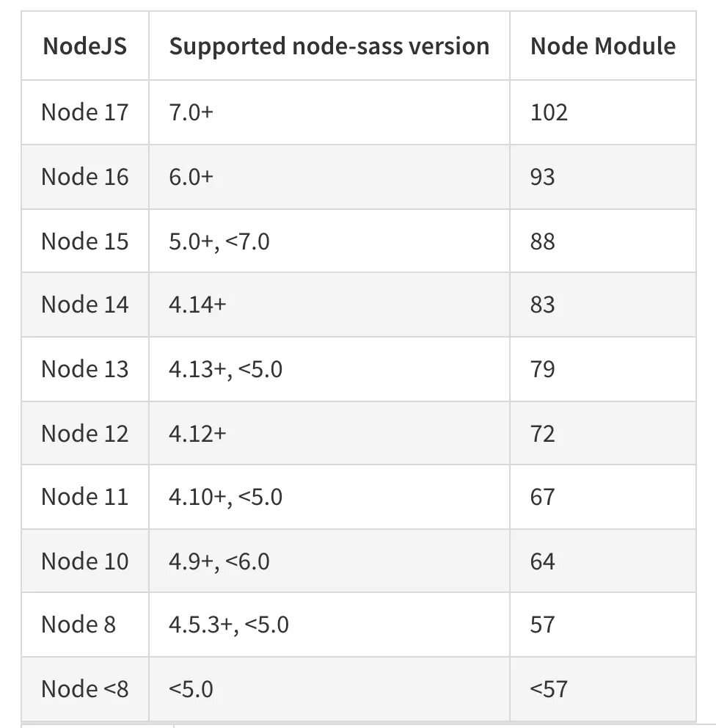Click the 'Supported node-sass version' header
This screenshot has height=728, width=716.
(329, 46)
